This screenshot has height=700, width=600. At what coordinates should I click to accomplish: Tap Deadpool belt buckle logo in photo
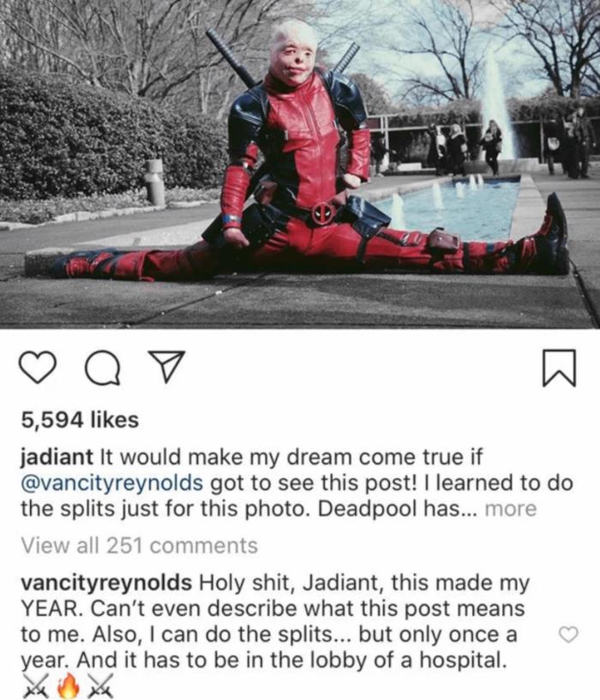(324, 213)
